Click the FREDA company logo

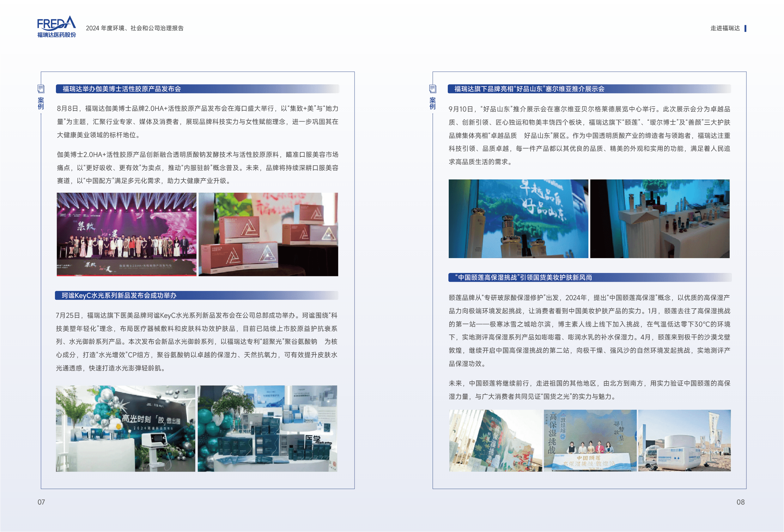(56, 26)
